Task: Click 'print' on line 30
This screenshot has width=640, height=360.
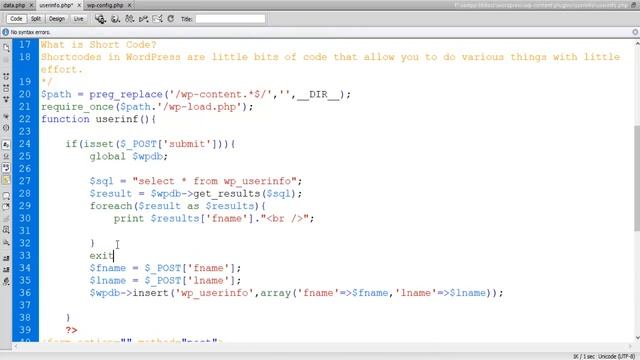Action: [129, 218]
